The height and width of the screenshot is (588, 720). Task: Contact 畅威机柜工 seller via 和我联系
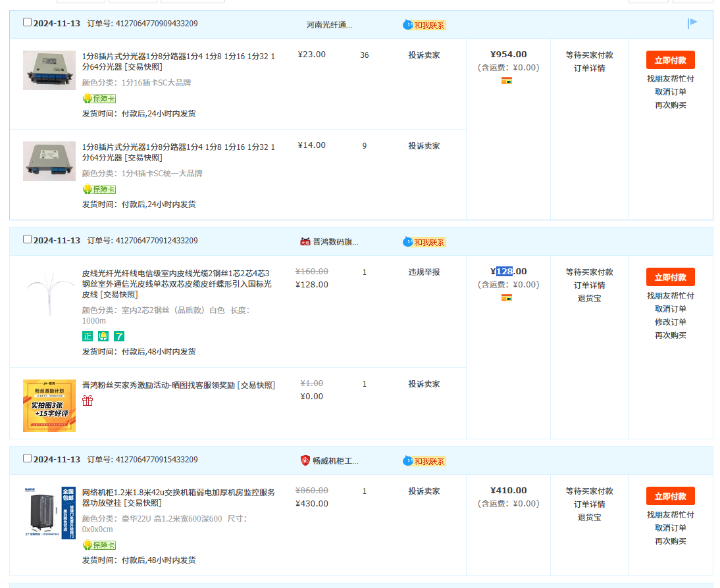(424, 461)
